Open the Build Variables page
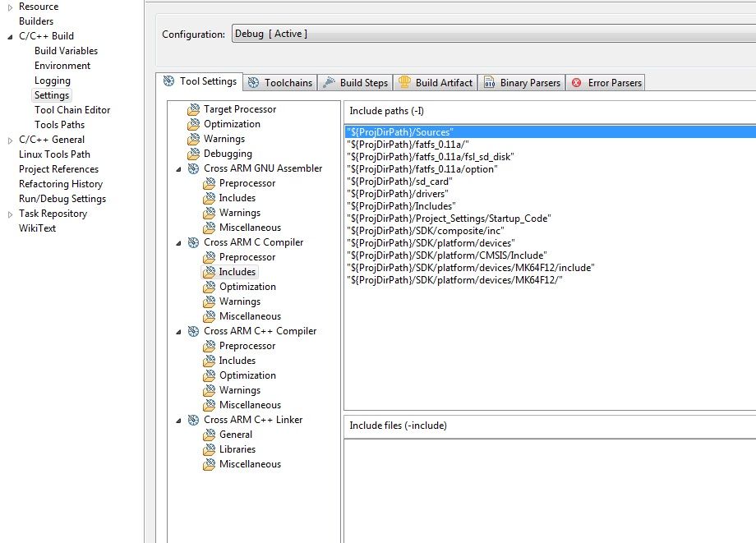The height and width of the screenshot is (543, 756). (x=66, y=51)
